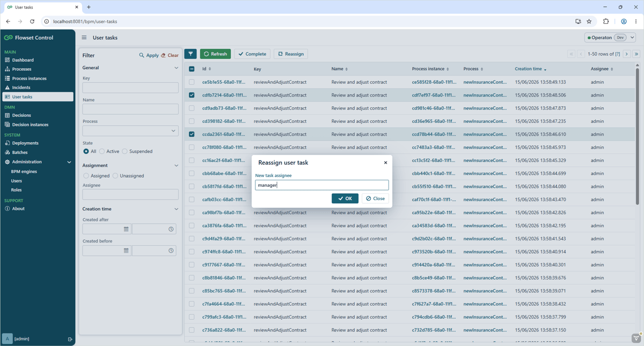Collapse the Assignment filter section
Screen dimensions: 644x346
pos(176,166)
